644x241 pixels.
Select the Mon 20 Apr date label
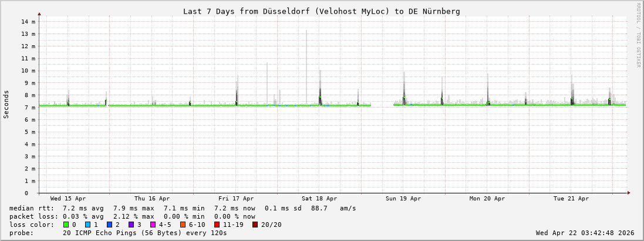pos(487,199)
